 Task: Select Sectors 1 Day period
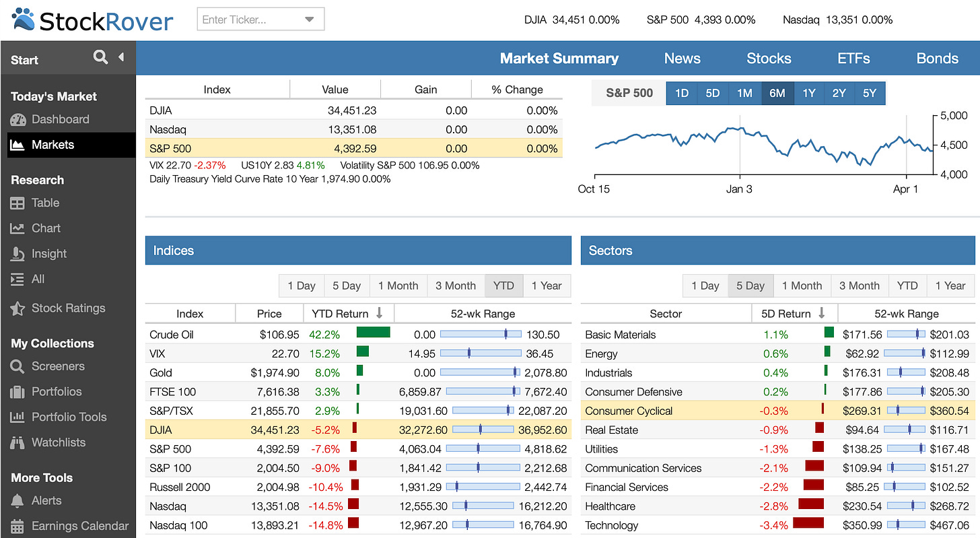pyautogui.click(x=705, y=285)
